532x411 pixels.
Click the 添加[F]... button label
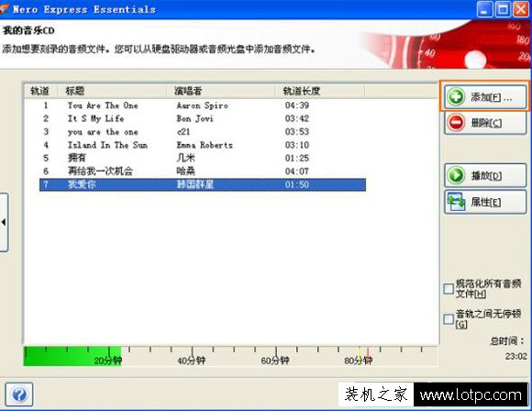pos(491,97)
